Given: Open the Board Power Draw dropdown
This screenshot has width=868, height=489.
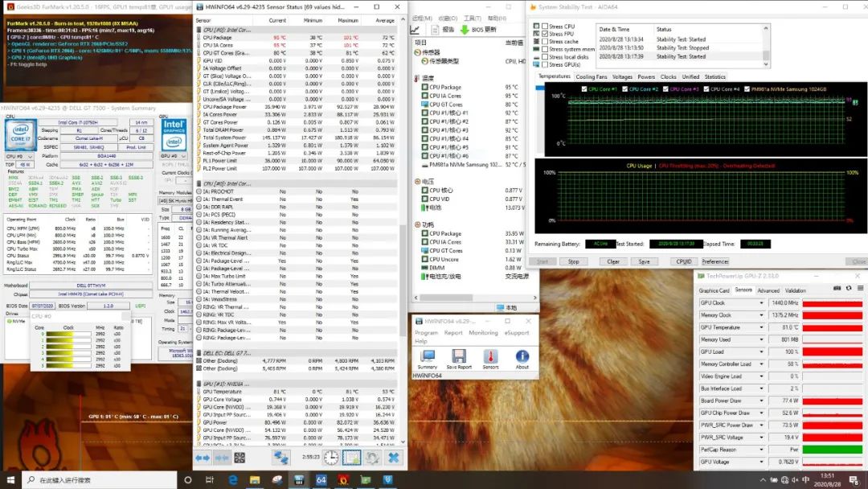Looking at the screenshot, I should (x=762, y=401).
